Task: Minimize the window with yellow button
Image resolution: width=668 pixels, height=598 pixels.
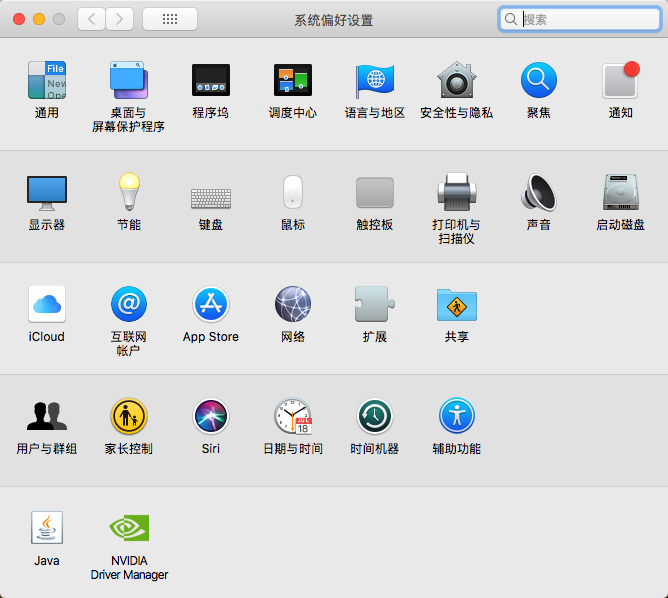Action: (39, 19)
